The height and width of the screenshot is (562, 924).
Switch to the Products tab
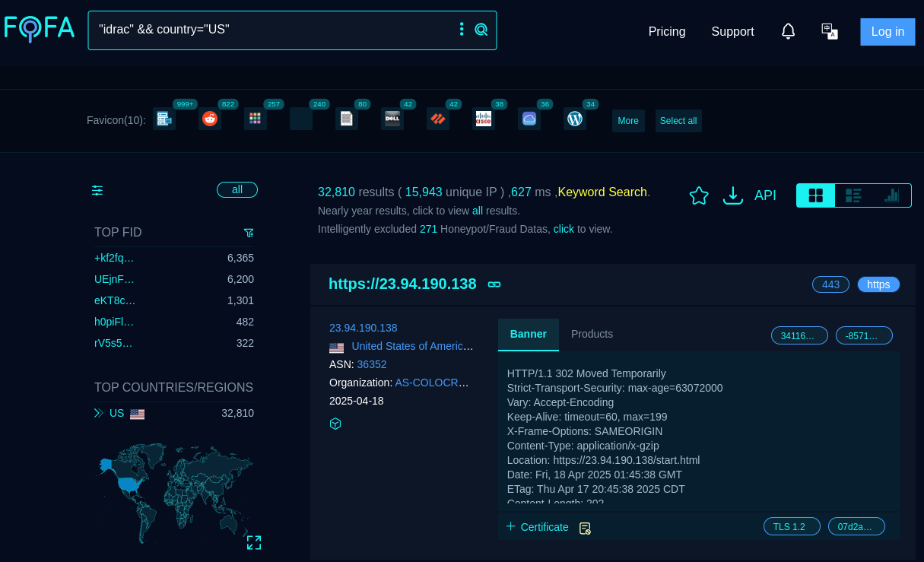click(592, 334)
